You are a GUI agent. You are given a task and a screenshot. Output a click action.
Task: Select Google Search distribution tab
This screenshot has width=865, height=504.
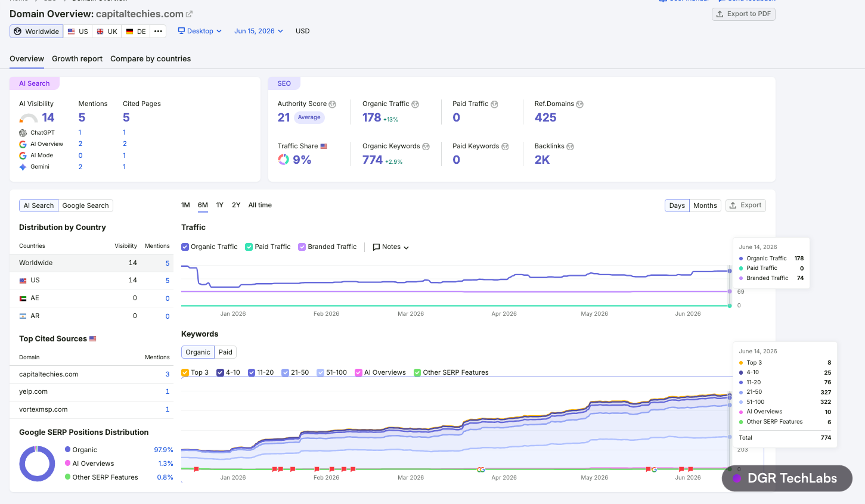pos(86,206)
